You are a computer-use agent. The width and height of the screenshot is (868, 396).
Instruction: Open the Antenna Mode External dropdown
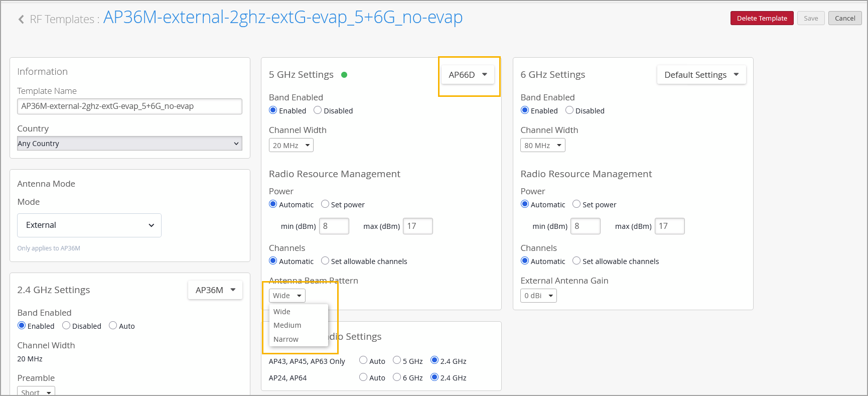coord(89,225)
